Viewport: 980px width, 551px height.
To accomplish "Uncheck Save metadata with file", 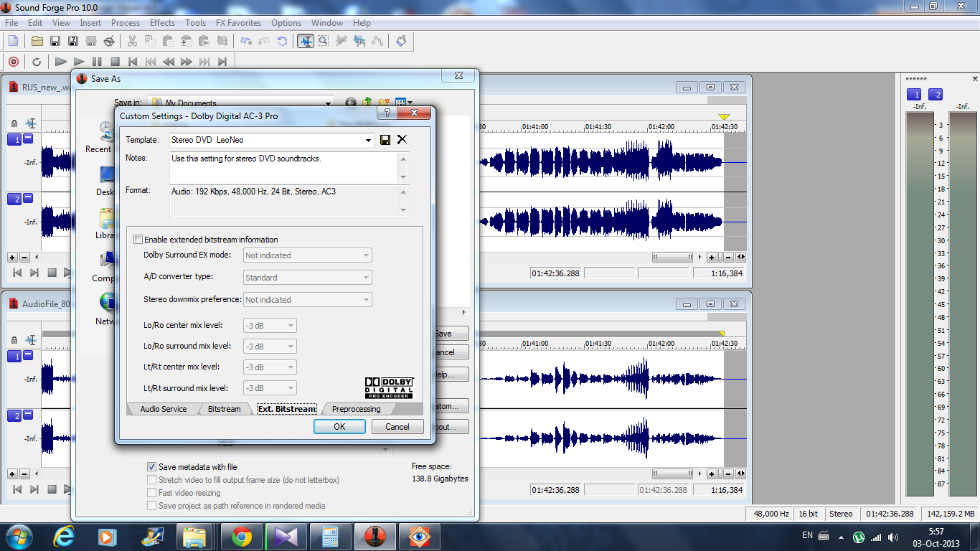I will click(151, 467).
